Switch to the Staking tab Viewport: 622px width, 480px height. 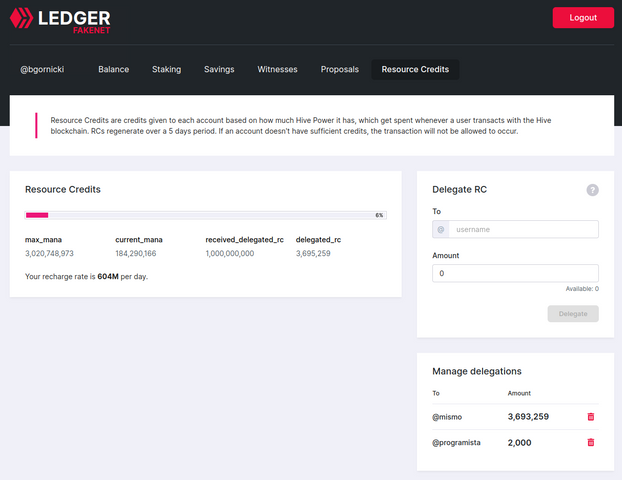[166, 70]
